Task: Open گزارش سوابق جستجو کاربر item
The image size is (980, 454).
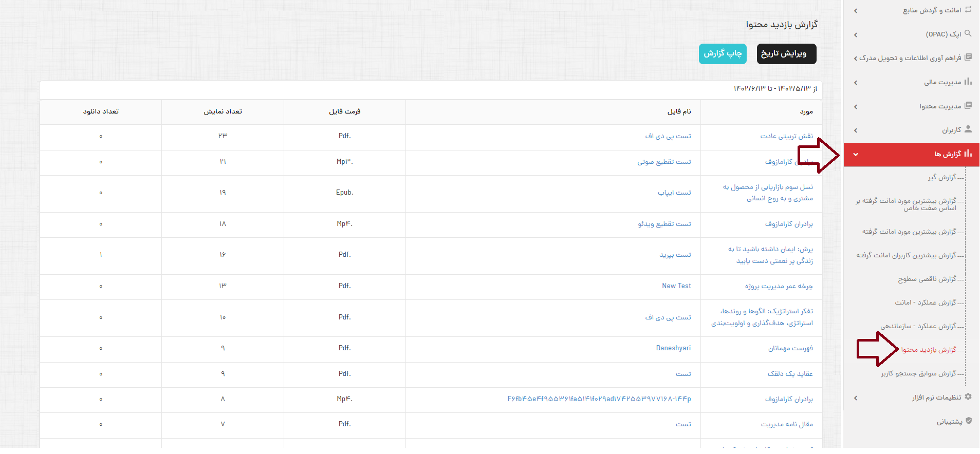Action: click(x=918, y=373)
